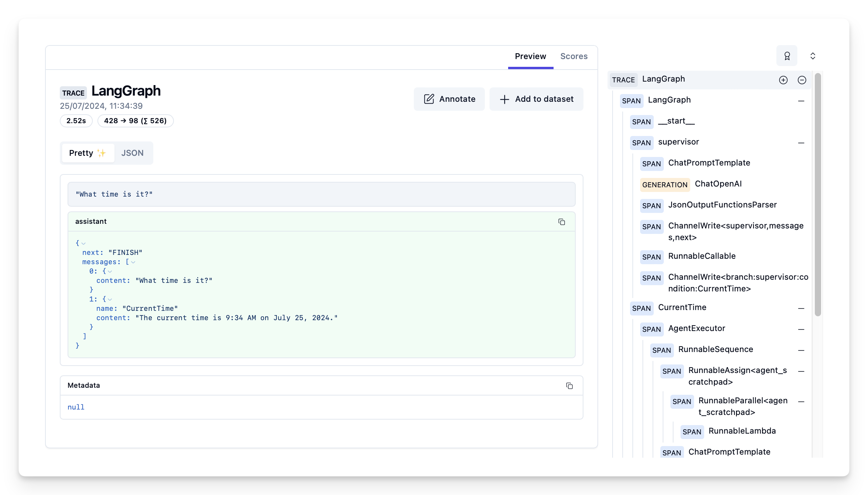Collapse the root JSON object chevron
The height and width of the screenshot is (495, 868).
point(83,244)
